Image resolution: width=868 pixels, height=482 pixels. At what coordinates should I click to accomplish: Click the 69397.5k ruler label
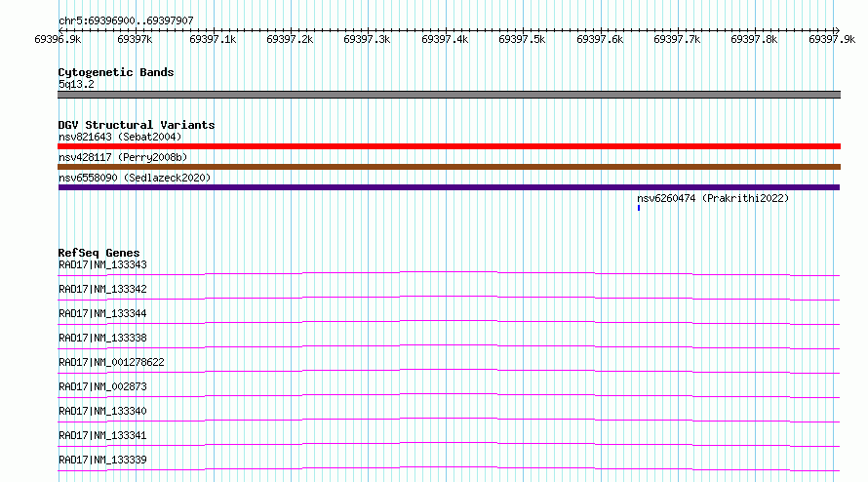pyautogui.click(x=522, y=39)
